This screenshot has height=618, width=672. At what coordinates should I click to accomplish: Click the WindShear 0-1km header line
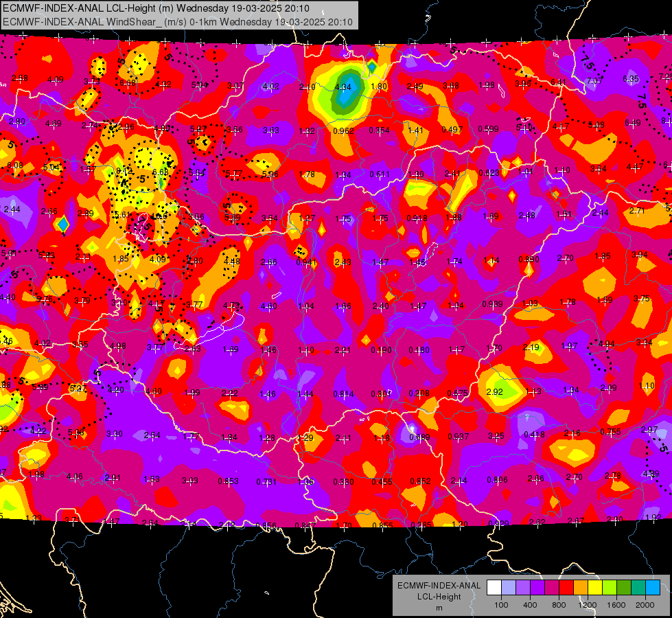click(x=177, y=22)
